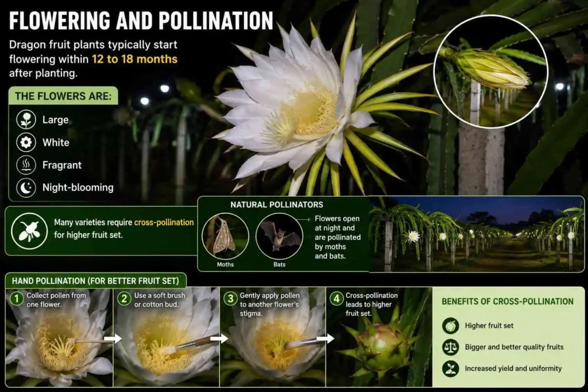This screenshot has width=588, height=392.
Task: Click the orchard at night photo
Action: coord(476,234)
